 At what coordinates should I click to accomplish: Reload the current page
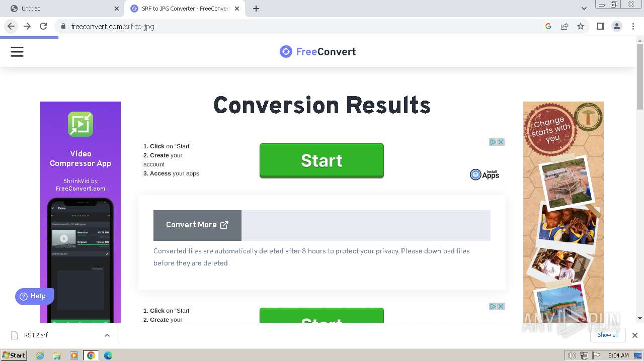[43, 26]
